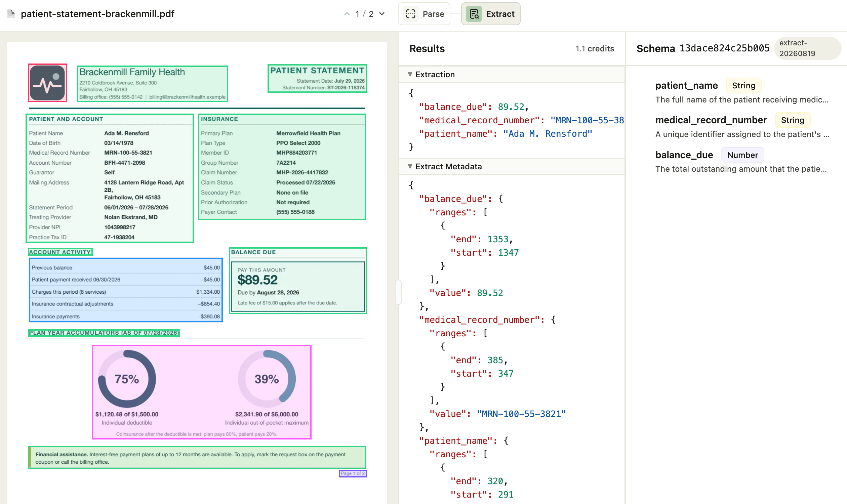The image size is (847, 504).
Task: Click the Page 1 of 2 footer
Action: pyautogui.click(x=353, y=473)
